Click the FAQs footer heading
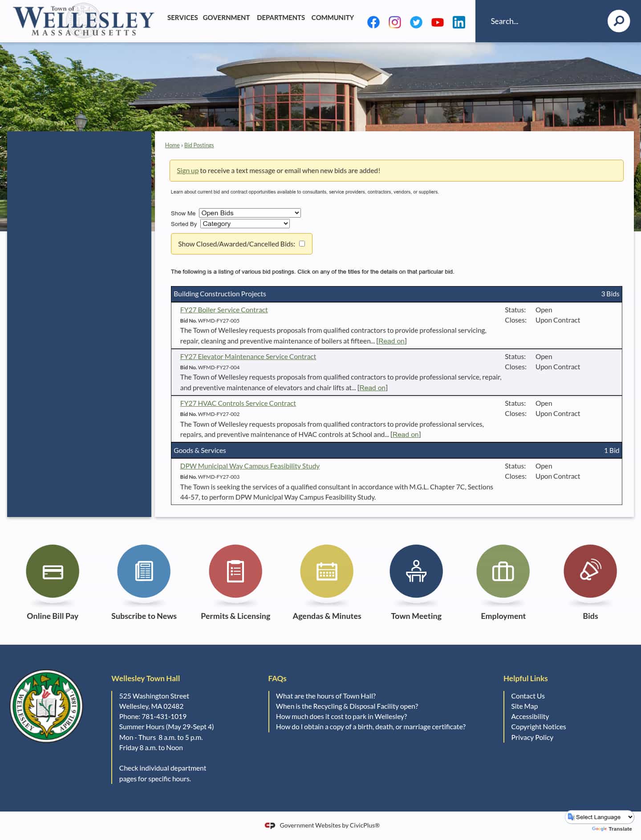 tap(277, 678)
